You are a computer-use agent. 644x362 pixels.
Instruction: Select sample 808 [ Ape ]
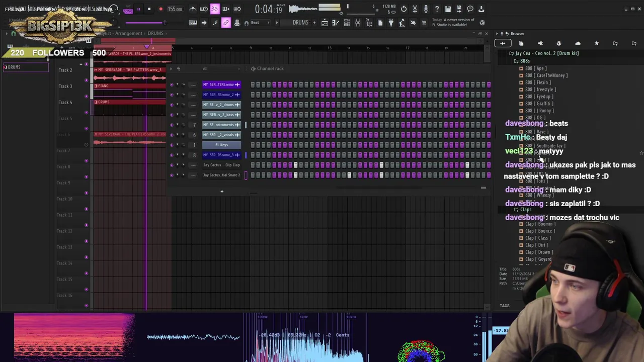tap(535, 68)
